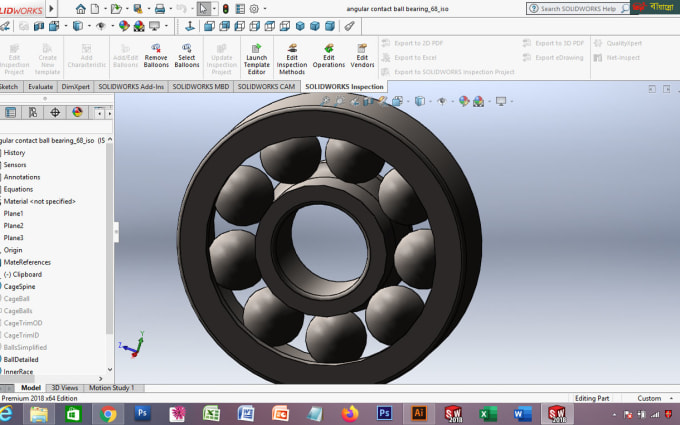Click Edit Inspection Methods button
Image resolution: width=680 pixels, height=425 pixels.
[292, 59]
